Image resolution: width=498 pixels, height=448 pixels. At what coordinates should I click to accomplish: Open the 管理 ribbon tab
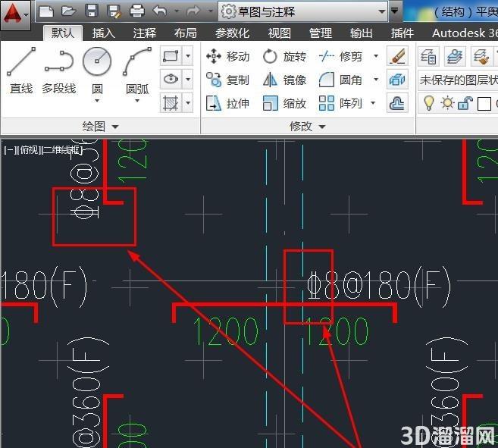tap(320, 33)
